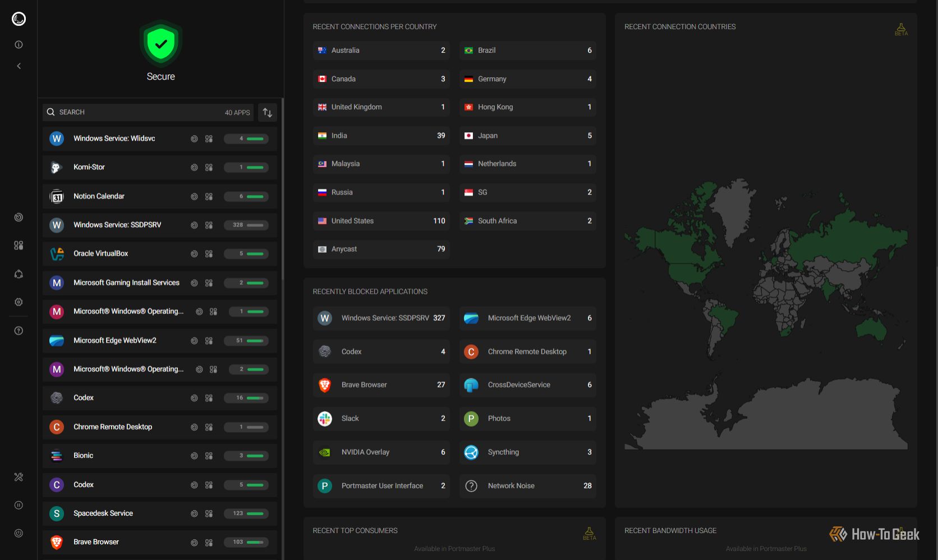The height and width of the screenshot is (560, 938).
Task: Select Australia in recent connections per country
Action: click(x=381, y=50)
